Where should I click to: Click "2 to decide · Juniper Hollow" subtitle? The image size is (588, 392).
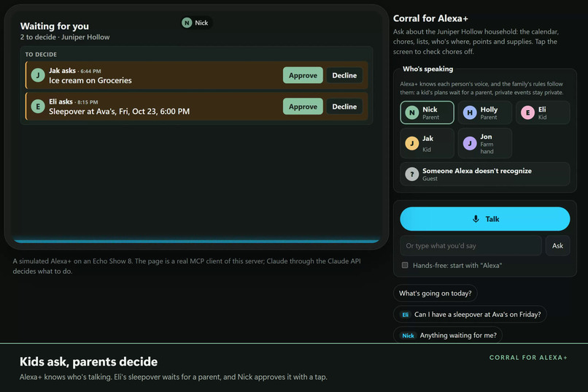(65, 37)
